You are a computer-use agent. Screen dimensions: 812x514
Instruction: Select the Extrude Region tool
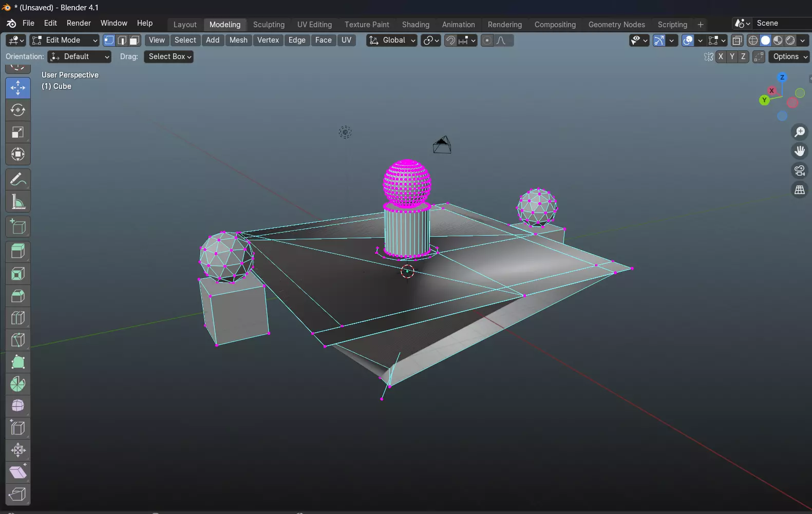click(18, 252)
